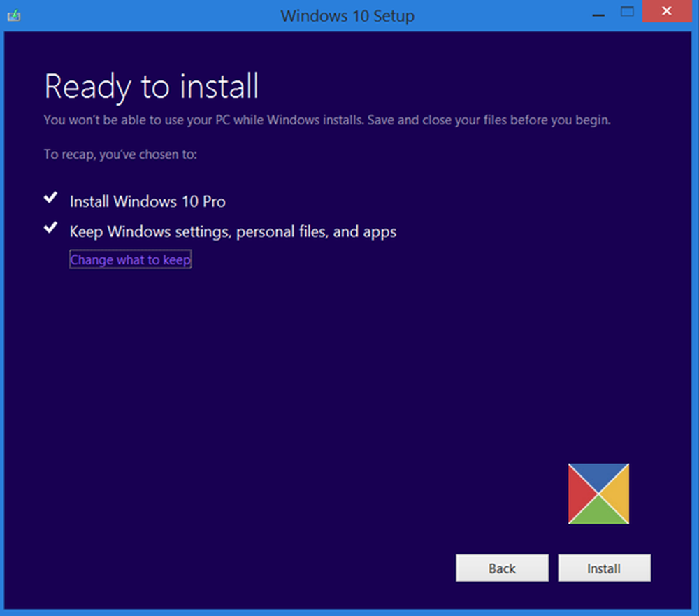Click the red left triangle of the logo
The image size is (699, 616).
(580, 494)
